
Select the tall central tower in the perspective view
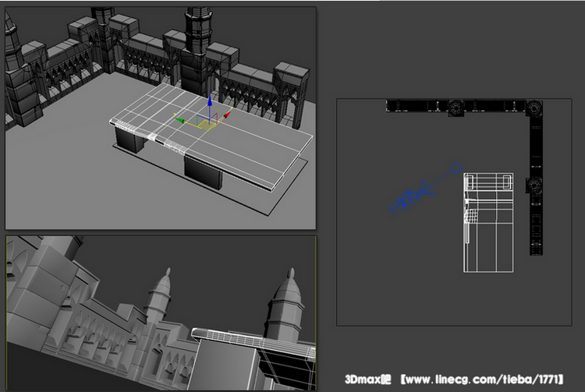click(196, 52)
